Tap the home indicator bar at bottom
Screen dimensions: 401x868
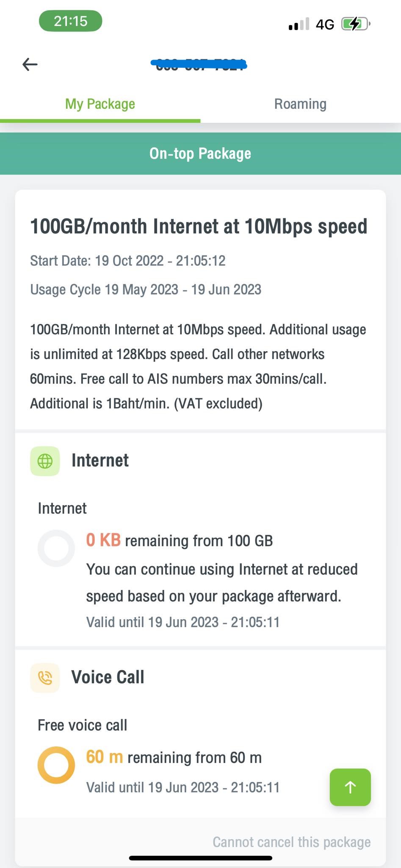[200, 858]
